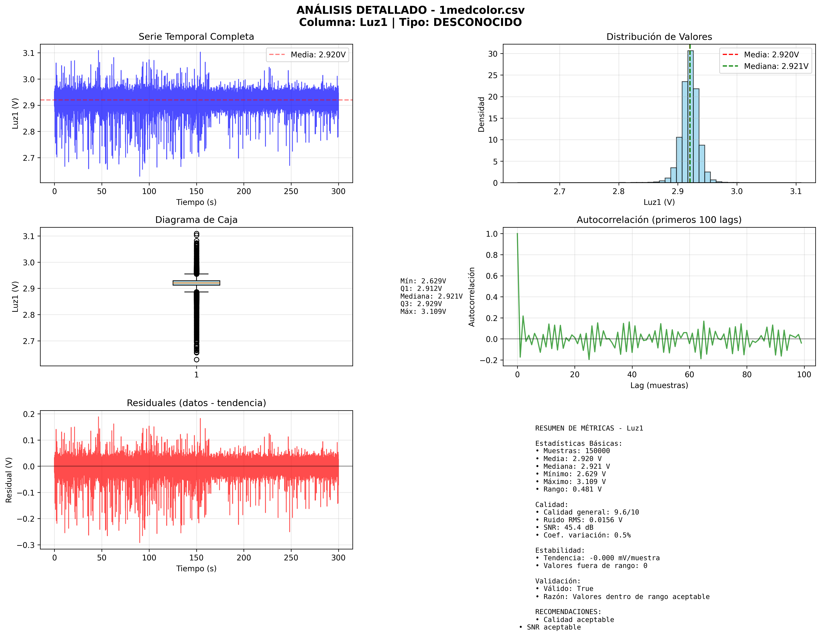Click the 'Serie Temporal Completa' plot title
Screen dimensions: 821x644
tap(196, 37)
